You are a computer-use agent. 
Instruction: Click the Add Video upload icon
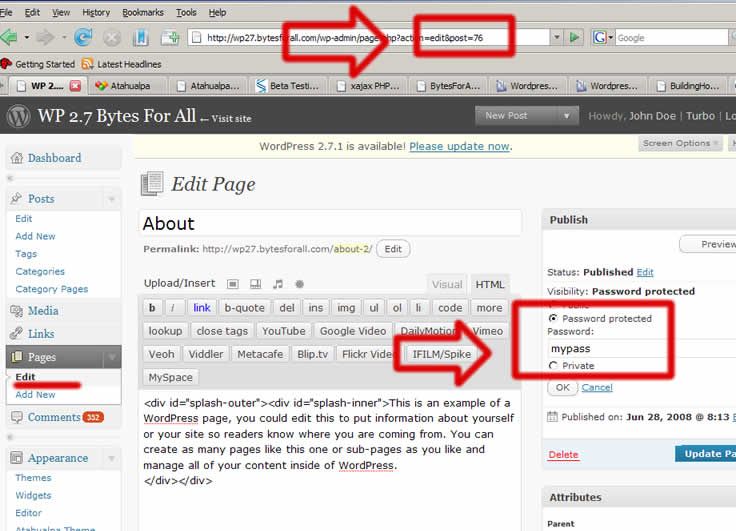(x=255, y=284)
